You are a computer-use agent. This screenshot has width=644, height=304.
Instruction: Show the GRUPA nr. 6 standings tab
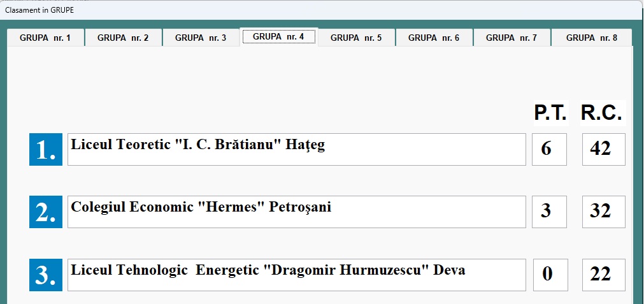434,38
